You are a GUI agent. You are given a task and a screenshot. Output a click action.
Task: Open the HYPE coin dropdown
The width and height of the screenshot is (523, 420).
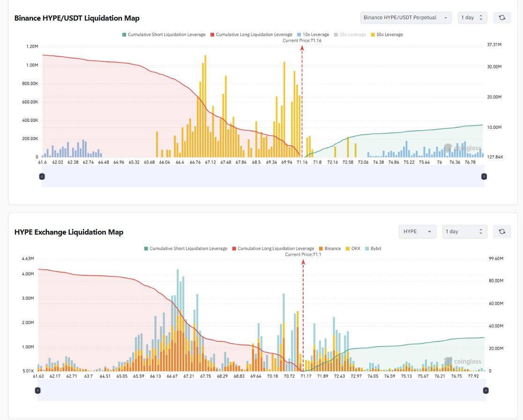coord(417,232)
